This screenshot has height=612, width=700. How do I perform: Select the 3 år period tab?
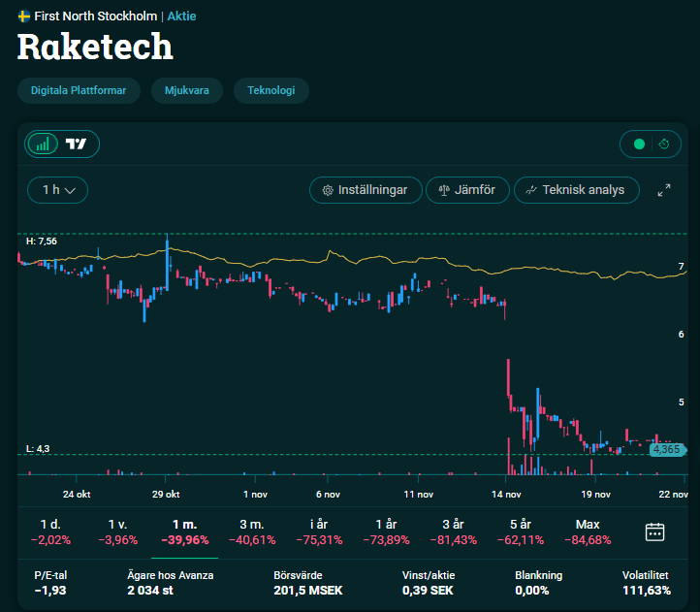click(x=453, y=532)
